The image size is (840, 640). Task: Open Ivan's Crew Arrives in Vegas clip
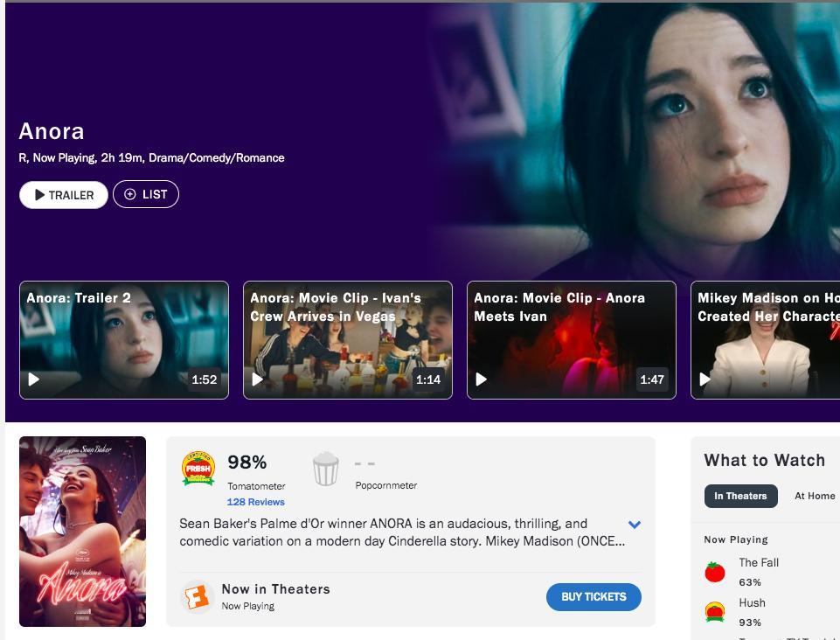coord(348,340)
